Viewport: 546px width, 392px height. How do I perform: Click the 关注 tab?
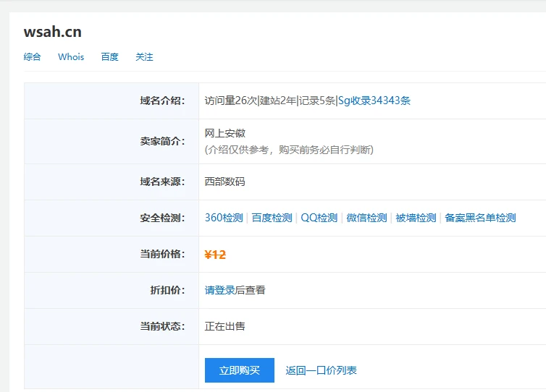click(144, 57)
